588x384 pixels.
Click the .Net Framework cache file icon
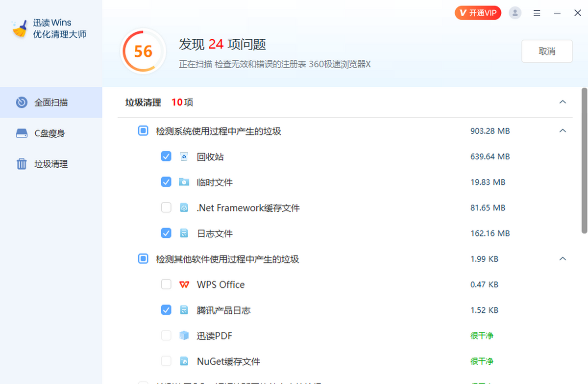coord(184,208)
